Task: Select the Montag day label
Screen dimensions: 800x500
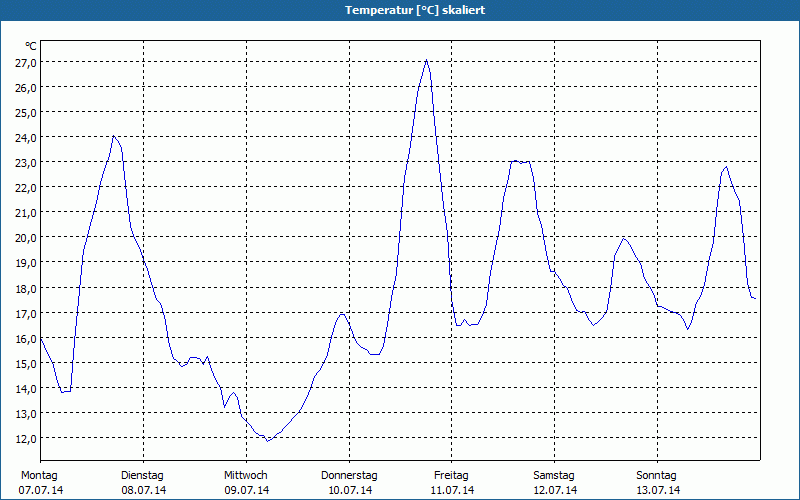Action: 39,475
